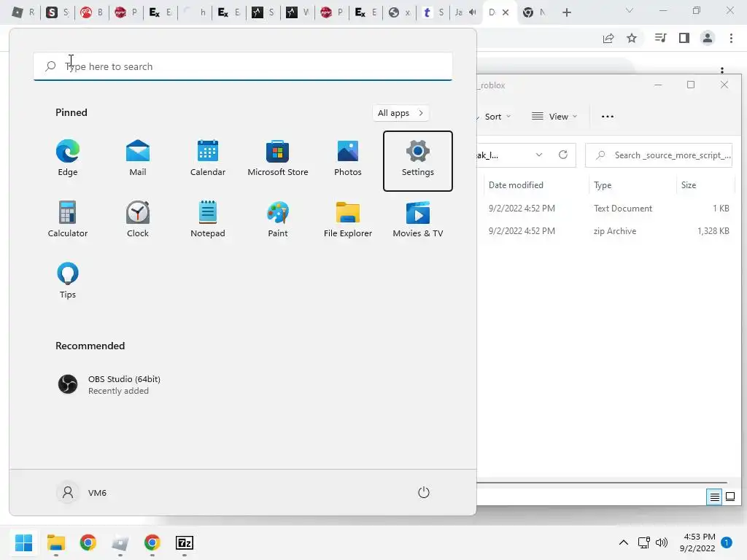
Task: Launch Notepad from pinned apps
Action: coord(208,219)
